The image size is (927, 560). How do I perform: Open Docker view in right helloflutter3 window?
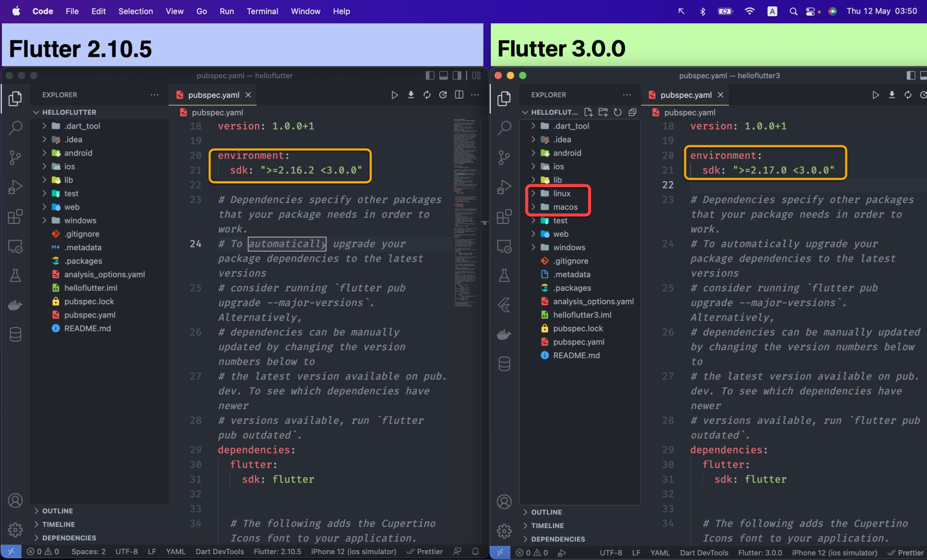coord(505,335)
